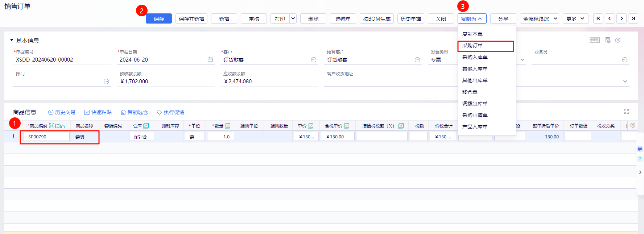Expand the 打印 dropdown arrow
The height and width of the screenshot is (234, 644).
(x=293, y=18)
